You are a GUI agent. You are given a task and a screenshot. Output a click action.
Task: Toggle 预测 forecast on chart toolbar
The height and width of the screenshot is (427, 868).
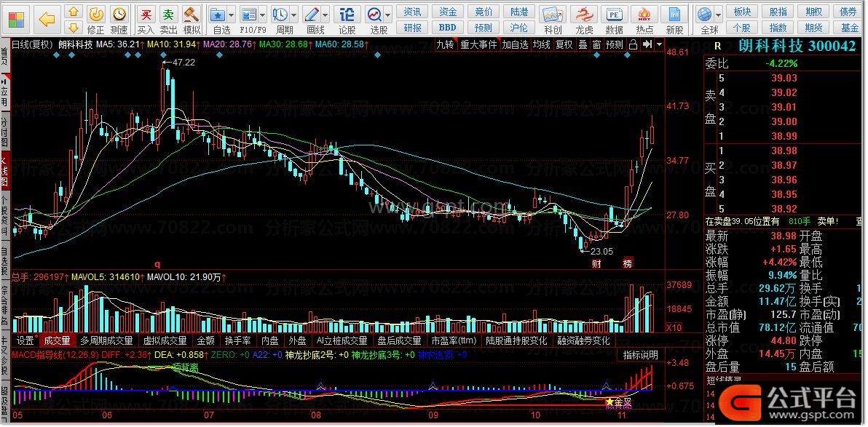(615, 45)
